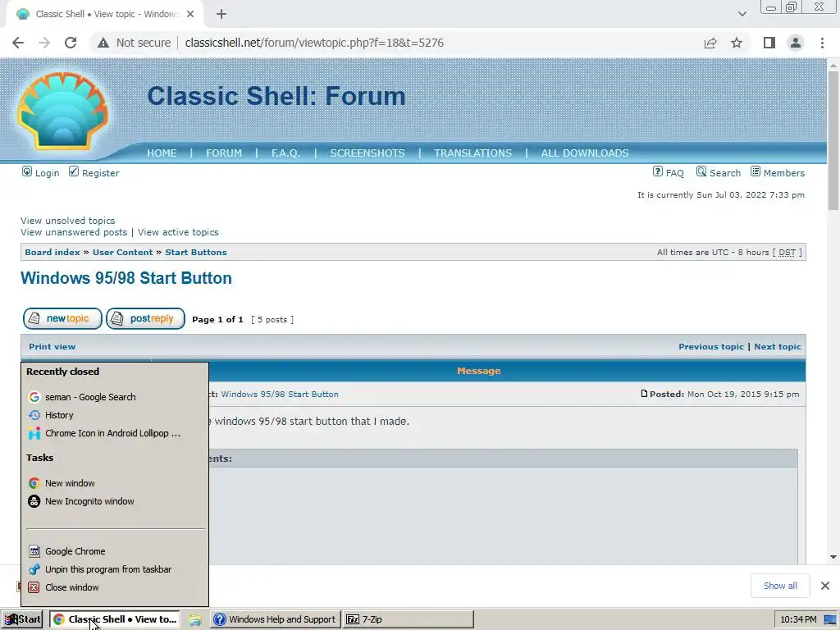Open the file explorer folder taskbar icon
The width and height of the screenshot is (840, 630).
tap(195, 620)
